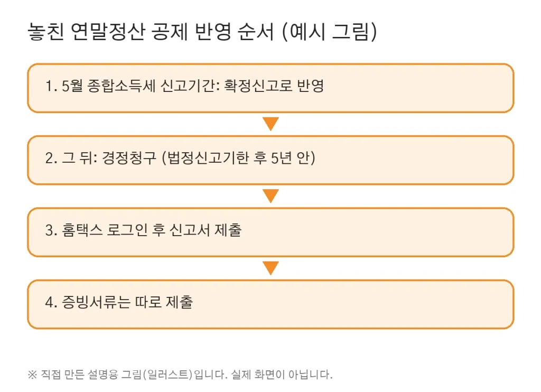541x392 pixels.
Task: Click the word 경정청구 in step 2
Action: point(129,158)
